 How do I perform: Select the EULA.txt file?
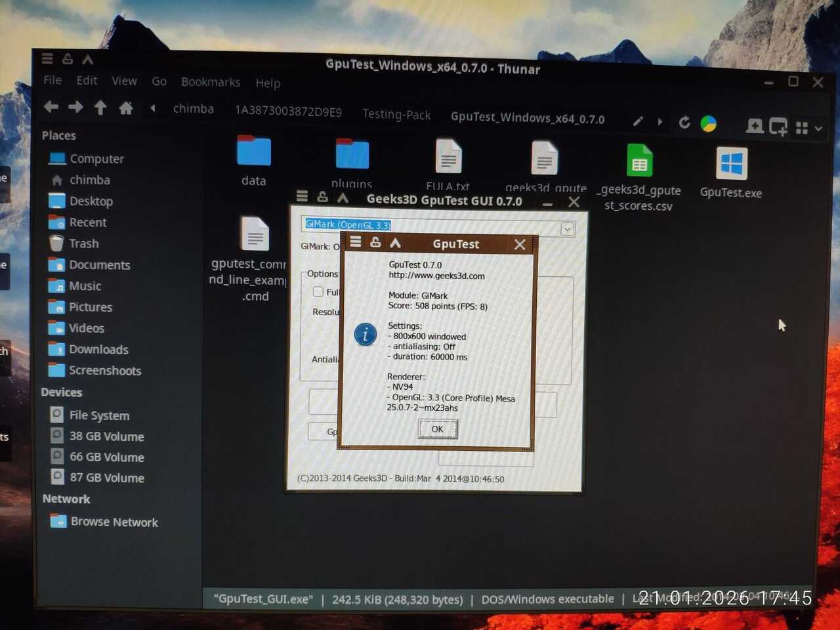pos(448,165)
